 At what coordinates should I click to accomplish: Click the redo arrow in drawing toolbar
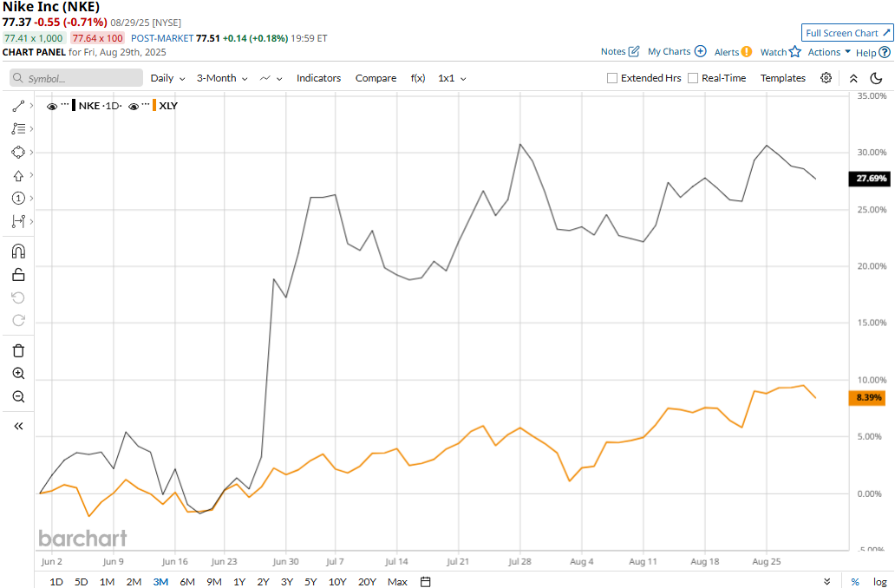(x=18, y=320)
